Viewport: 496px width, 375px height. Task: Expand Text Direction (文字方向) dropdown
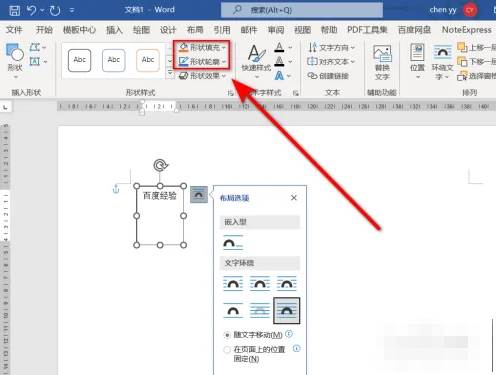(353, 48)
